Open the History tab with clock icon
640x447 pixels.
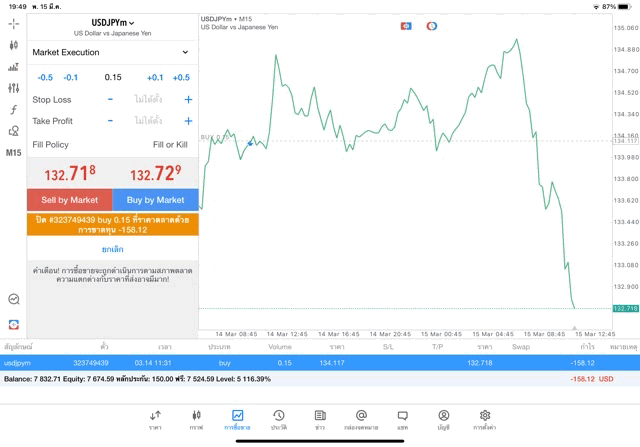click(x=279, y=420)
